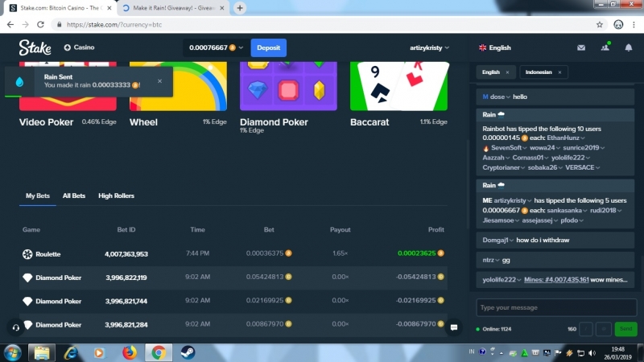Switch to My Bets tab

click(x=38, y=195)
